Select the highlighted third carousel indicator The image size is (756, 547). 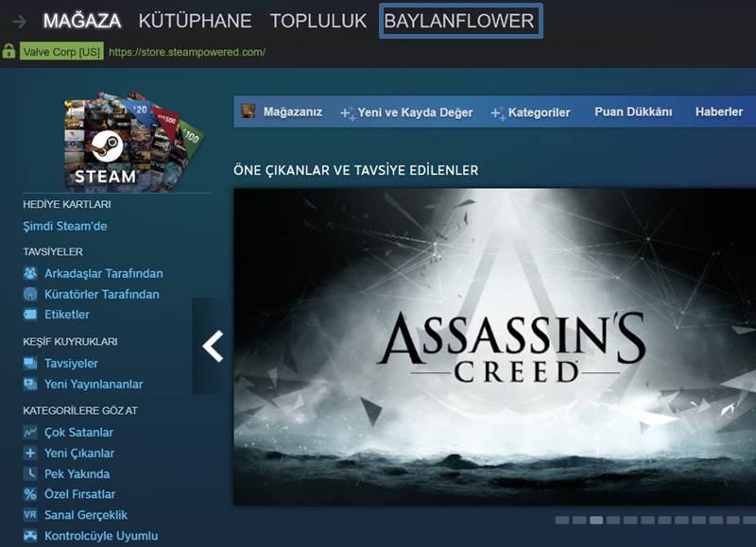[x=596, y=520]
